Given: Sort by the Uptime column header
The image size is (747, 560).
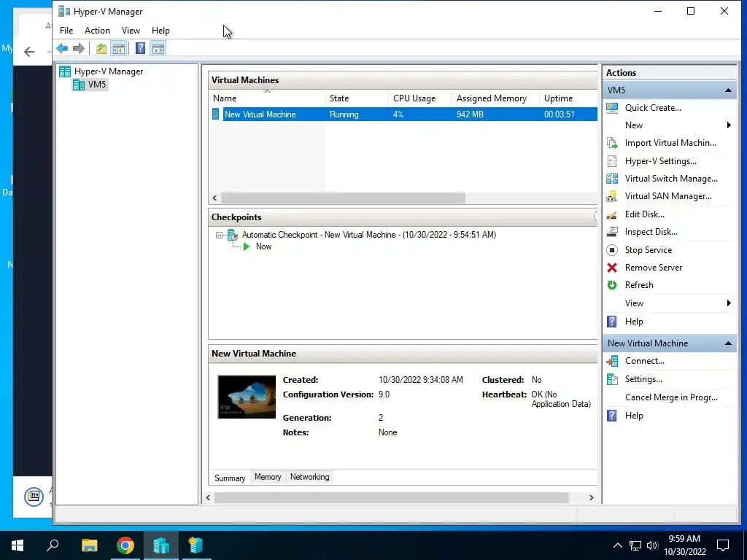Looking at the screenshot, I should 568,98.
